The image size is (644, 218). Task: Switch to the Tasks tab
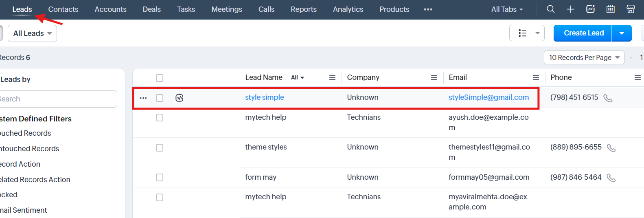click(x=186, y=9)
